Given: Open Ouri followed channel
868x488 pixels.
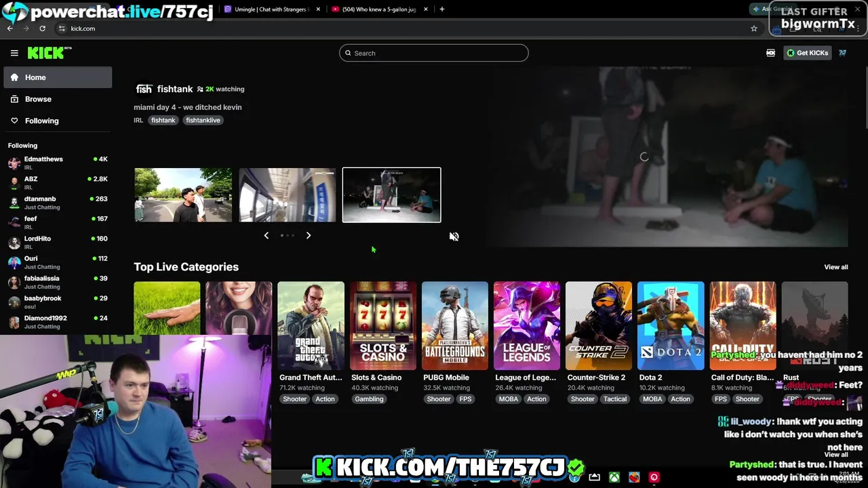Looking at the screenshot, I should pos(58,262).
